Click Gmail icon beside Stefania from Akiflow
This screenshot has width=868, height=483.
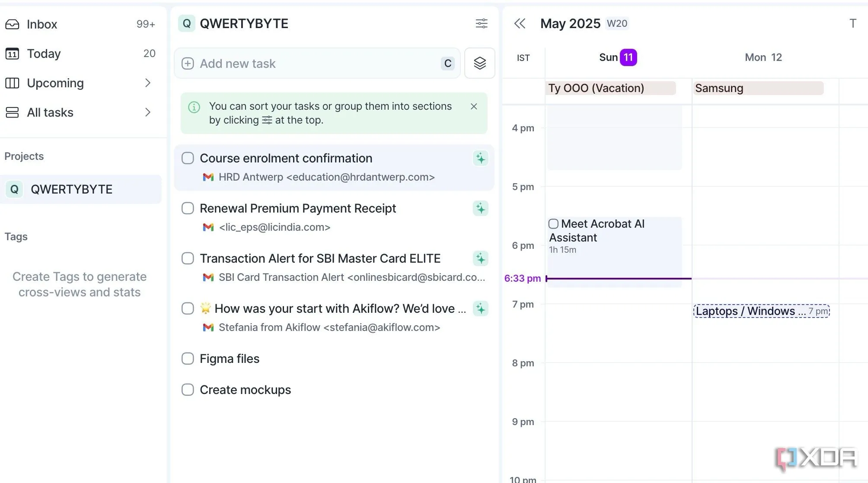pyautogui.click(x=208, y=327)
